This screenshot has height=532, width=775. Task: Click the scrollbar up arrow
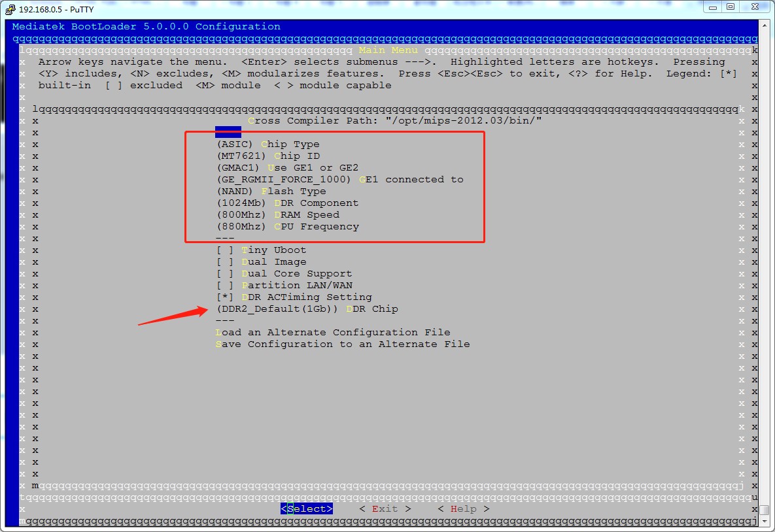click(x=764, y=25)
